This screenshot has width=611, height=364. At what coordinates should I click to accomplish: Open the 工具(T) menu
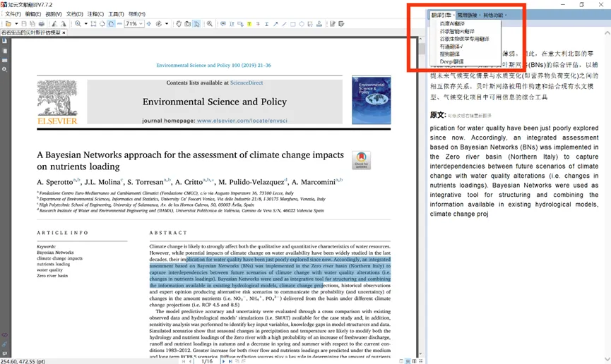click(x=116, y=14)
